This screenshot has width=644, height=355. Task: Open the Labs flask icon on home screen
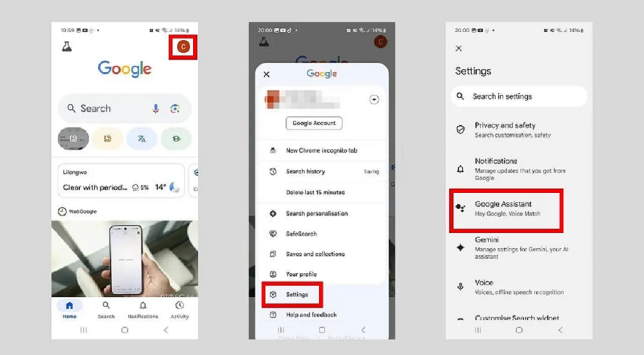(67, 46)
